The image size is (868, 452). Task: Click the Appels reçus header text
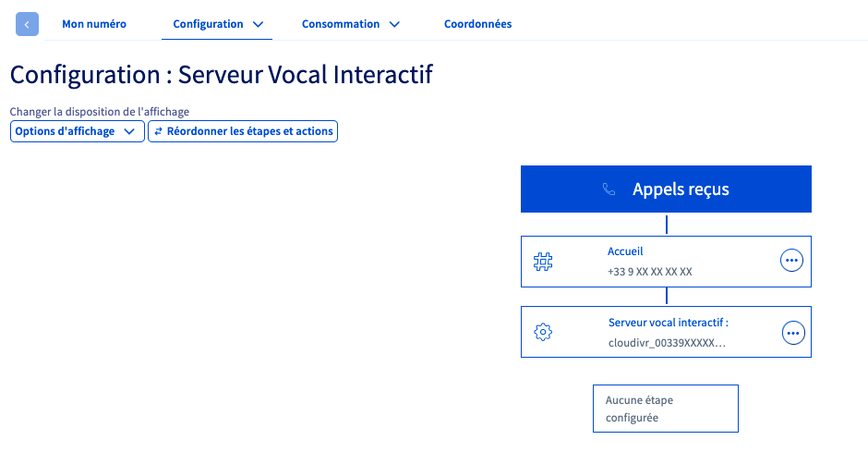[x=681, y=189]
